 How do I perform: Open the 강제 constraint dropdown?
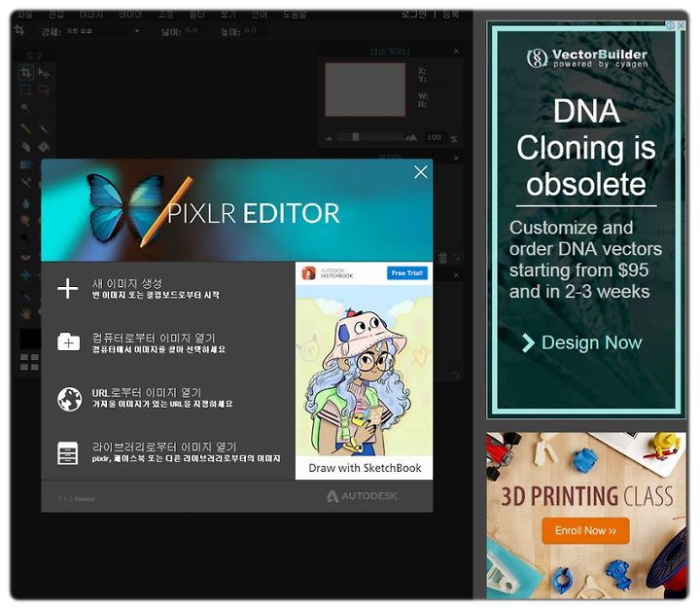[103, 31]
